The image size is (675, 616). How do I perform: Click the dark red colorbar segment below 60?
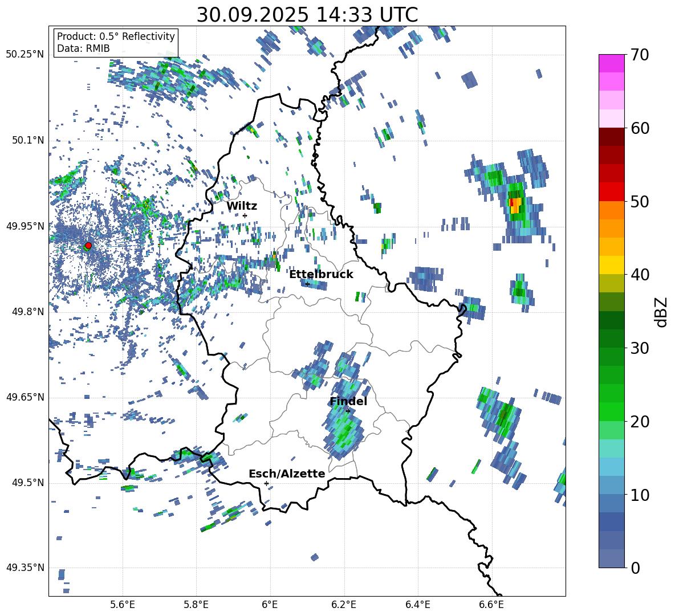pos(611,137)
